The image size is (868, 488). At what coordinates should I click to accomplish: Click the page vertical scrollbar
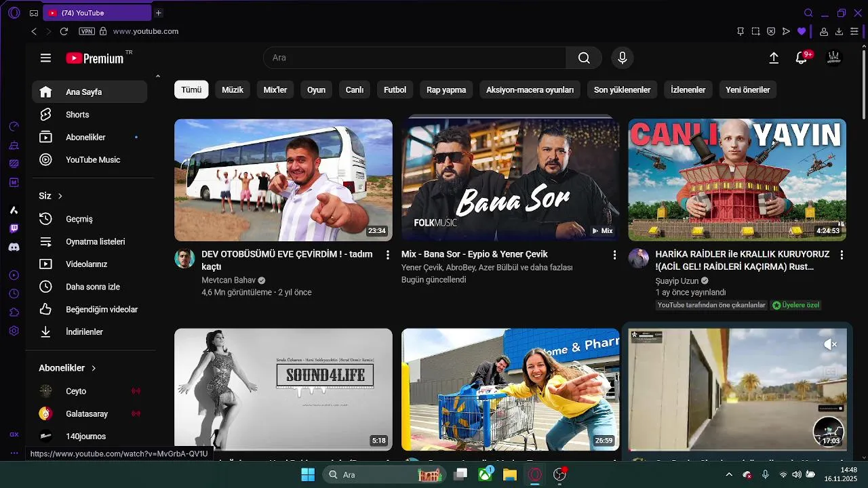click(864, 85)
